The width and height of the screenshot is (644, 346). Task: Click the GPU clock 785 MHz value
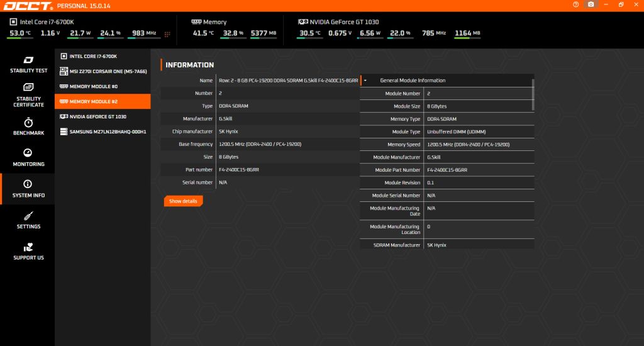pyautogui.click(x=434, y=33)
